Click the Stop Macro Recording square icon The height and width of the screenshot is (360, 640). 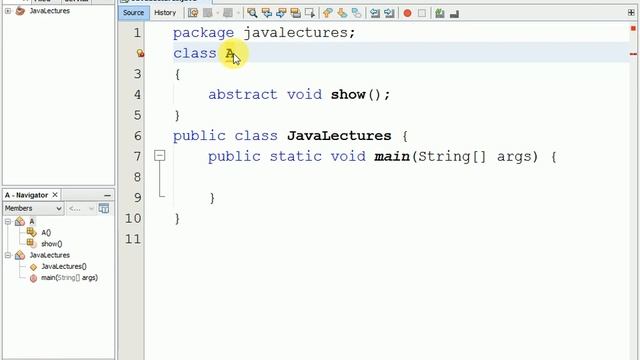pyautogui.click(x=422, y=13)
